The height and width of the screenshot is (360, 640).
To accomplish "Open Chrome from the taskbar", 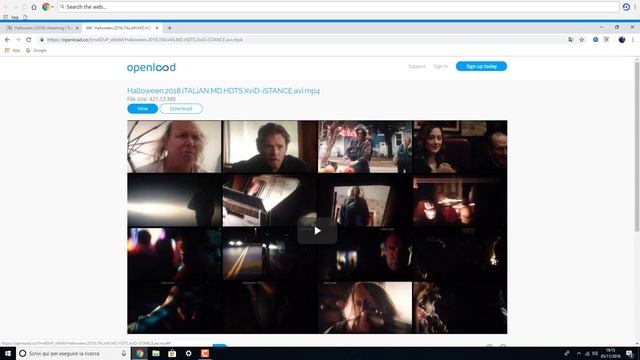I will pyautogui.click(x=140, y=353).
